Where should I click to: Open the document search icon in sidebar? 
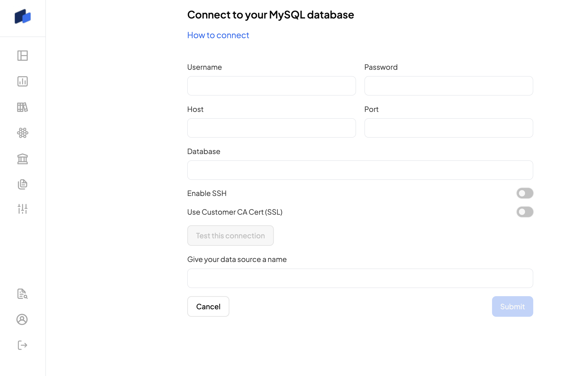[x=22, y=294]
